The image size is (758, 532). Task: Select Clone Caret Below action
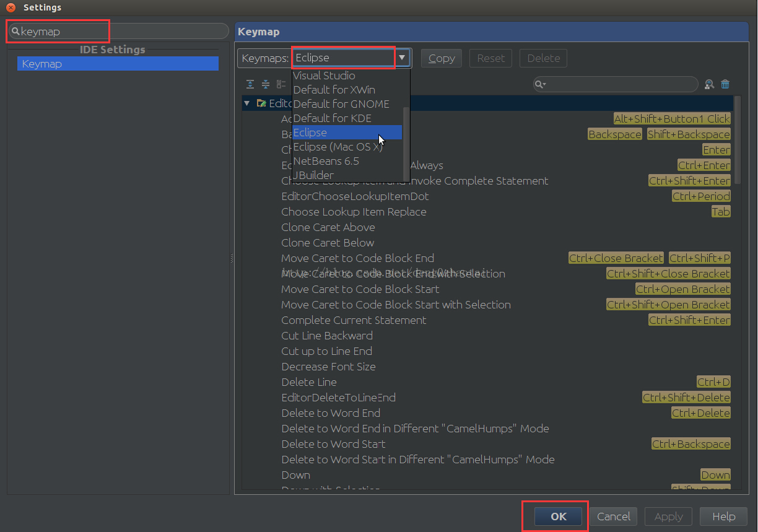click(x=328, y=243)
